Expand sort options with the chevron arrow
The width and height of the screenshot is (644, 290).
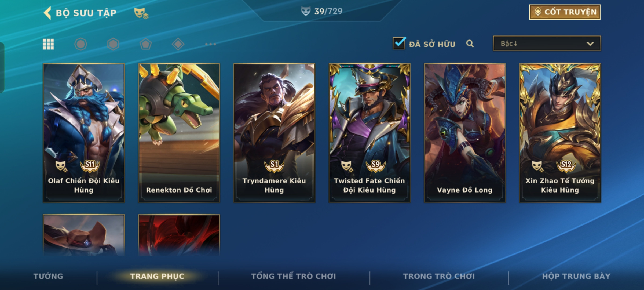pyautogui.click(x=590, y=44)
